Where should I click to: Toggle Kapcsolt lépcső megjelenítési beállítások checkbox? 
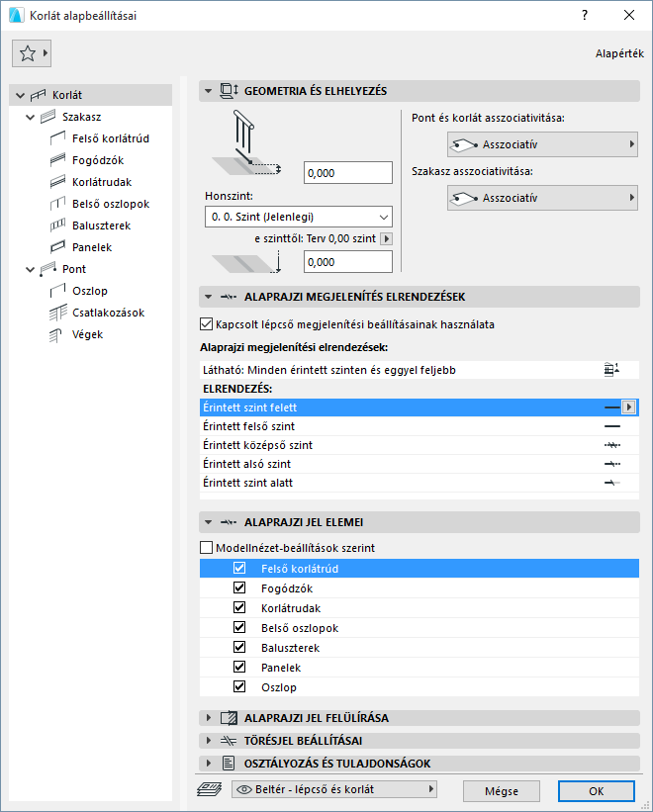tap(206, 324)
